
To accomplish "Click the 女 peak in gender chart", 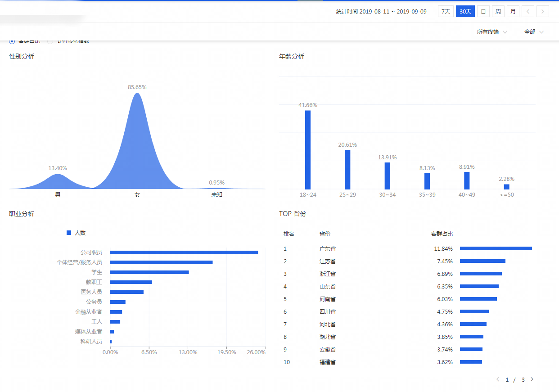I will (137, 135).
